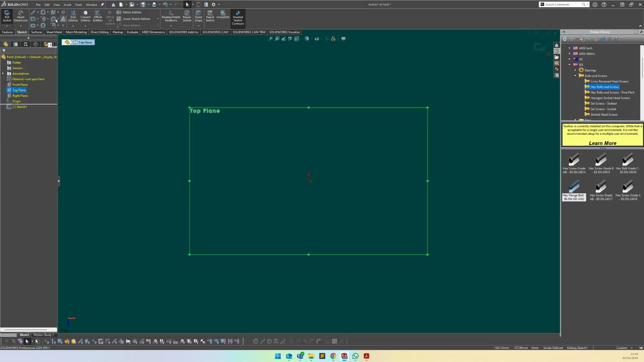Open the Quick Snaps tool
The image size is (644, 362).
(199, 17)
